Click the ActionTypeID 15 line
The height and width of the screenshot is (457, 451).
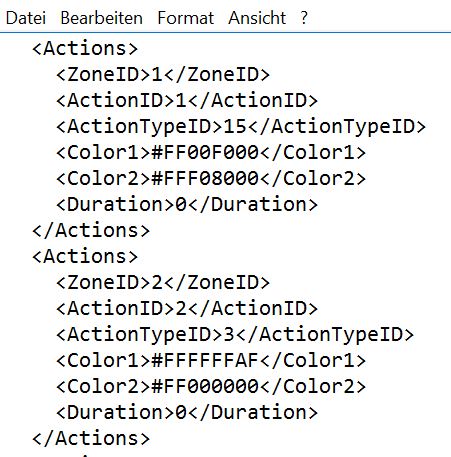pos(241,126)
